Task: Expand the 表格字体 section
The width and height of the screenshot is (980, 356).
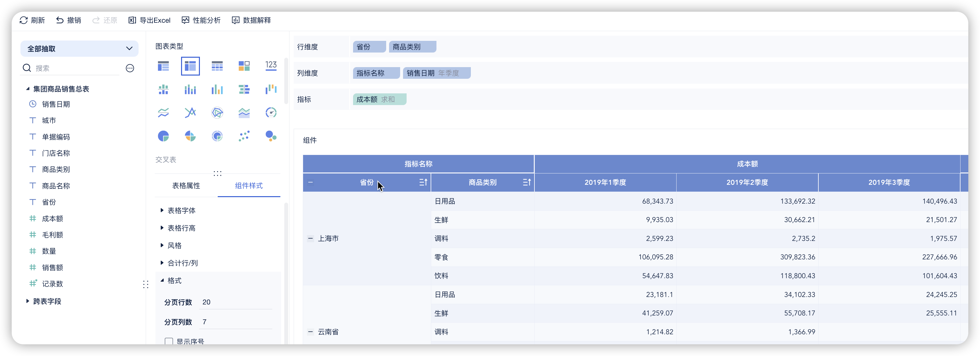Action: [x=162, y=210]
